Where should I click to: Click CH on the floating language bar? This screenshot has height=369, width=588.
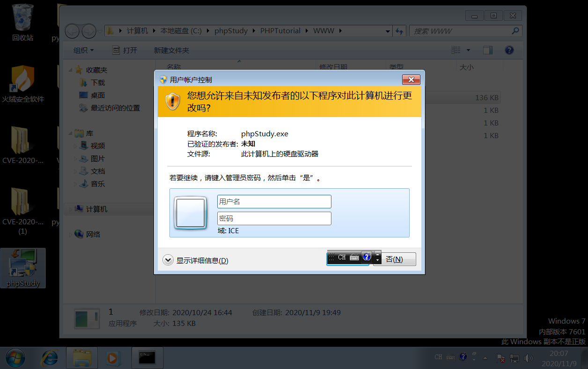tap(342, 257)
